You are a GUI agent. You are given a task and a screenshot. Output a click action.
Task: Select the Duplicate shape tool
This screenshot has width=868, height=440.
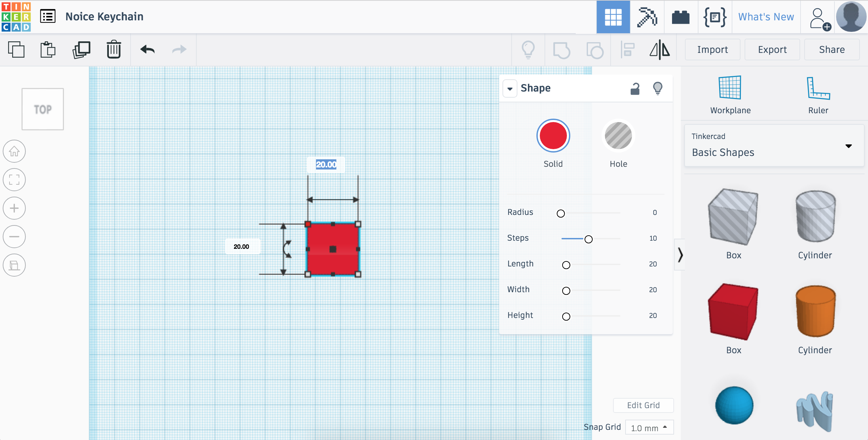click(x=81, y=50)
